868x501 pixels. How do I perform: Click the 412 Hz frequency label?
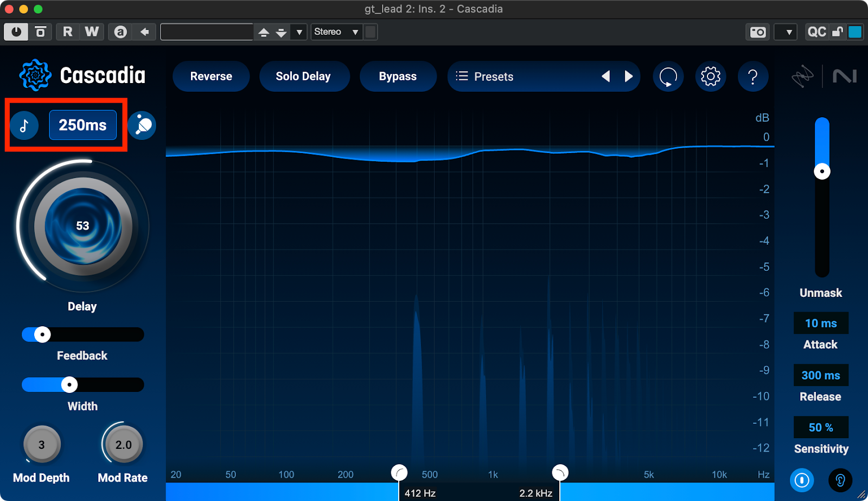coord(420,493)
